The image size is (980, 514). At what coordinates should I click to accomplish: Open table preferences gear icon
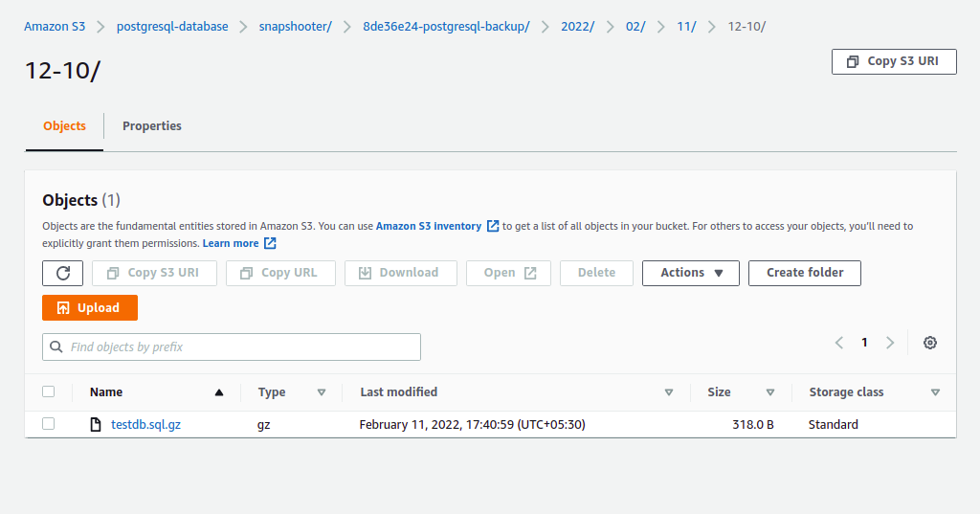(930, 343)
